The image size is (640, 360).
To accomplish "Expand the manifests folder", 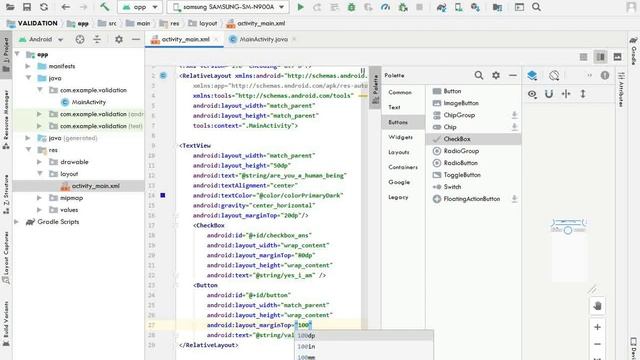I will point(28,66).
